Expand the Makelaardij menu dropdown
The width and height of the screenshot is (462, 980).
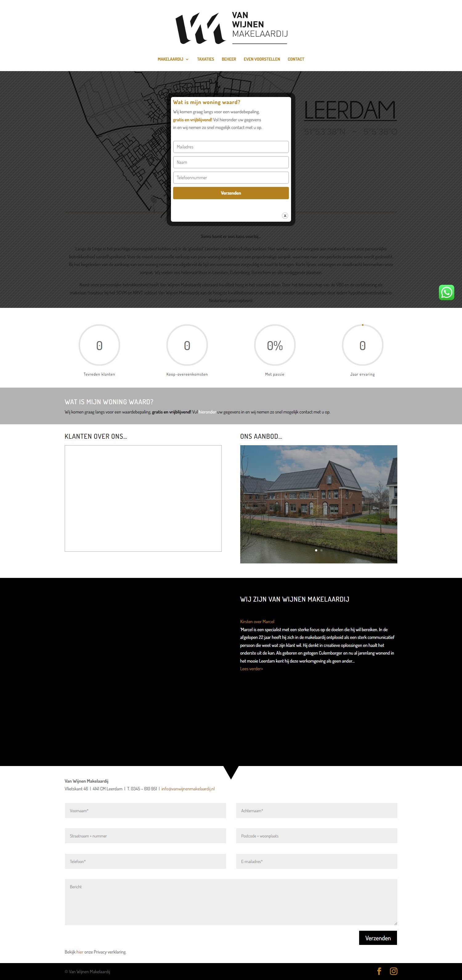[173, 59]
